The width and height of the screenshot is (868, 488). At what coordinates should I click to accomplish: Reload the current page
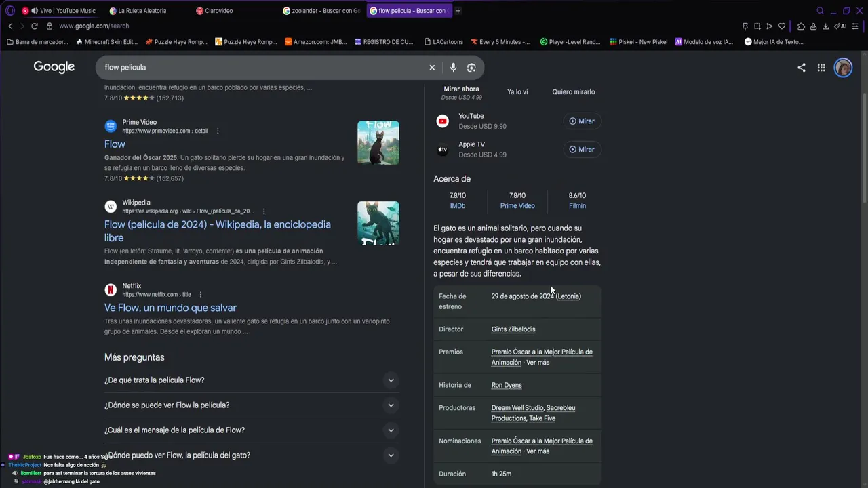point(35,26)
